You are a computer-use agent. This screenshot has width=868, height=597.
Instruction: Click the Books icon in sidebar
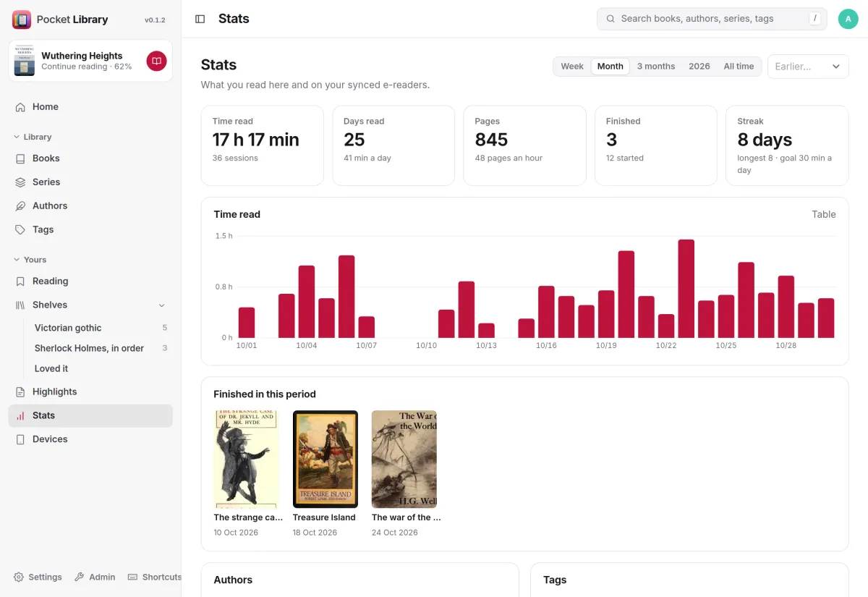tap(20, 158)
